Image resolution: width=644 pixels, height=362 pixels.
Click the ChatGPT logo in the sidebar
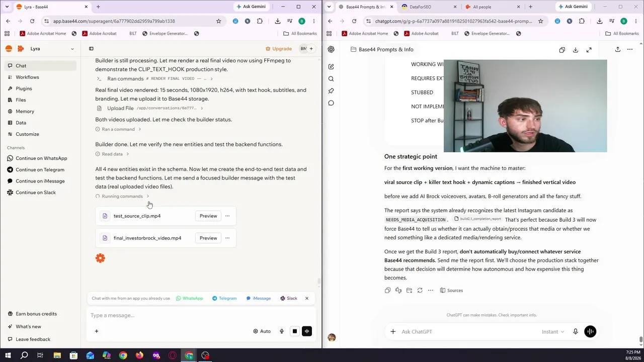coord(331,49)
